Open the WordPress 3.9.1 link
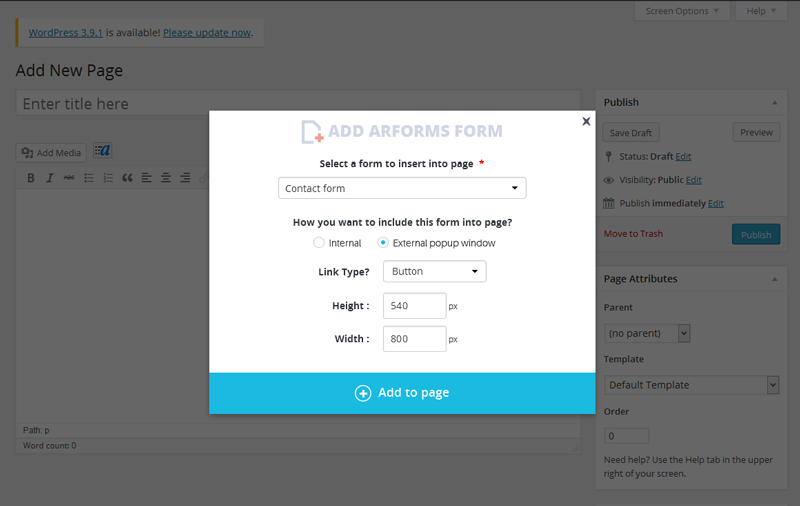800x506 pixels. (65, 33)
